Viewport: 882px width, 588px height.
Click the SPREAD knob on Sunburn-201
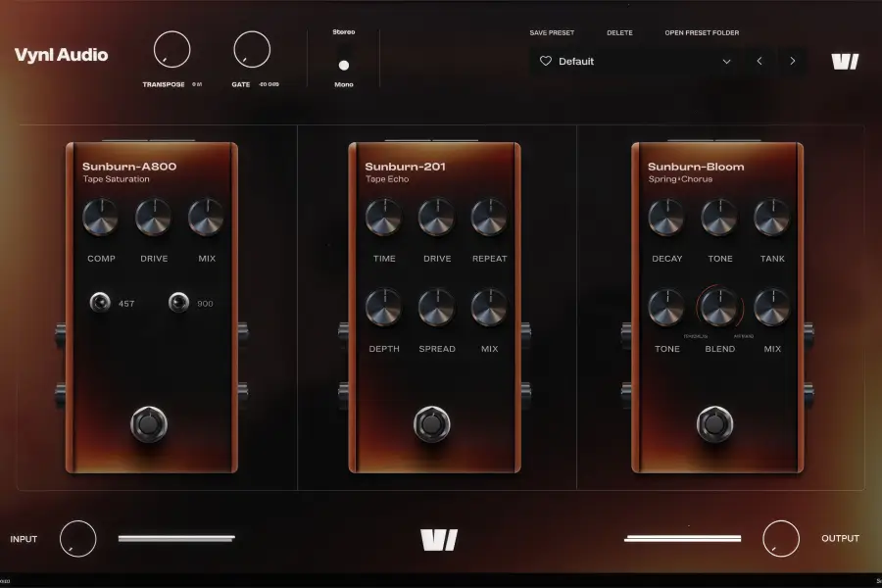coord(436,308)
